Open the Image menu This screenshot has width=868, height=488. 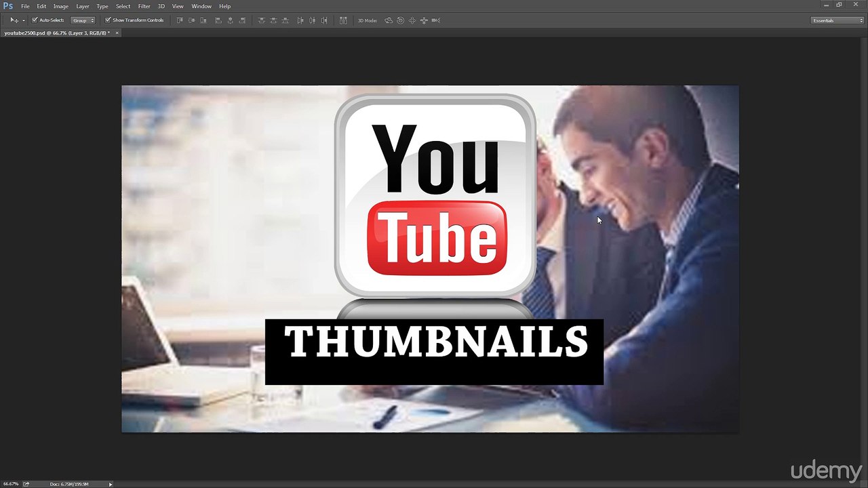pyautogui.click(x=61, y=6)
